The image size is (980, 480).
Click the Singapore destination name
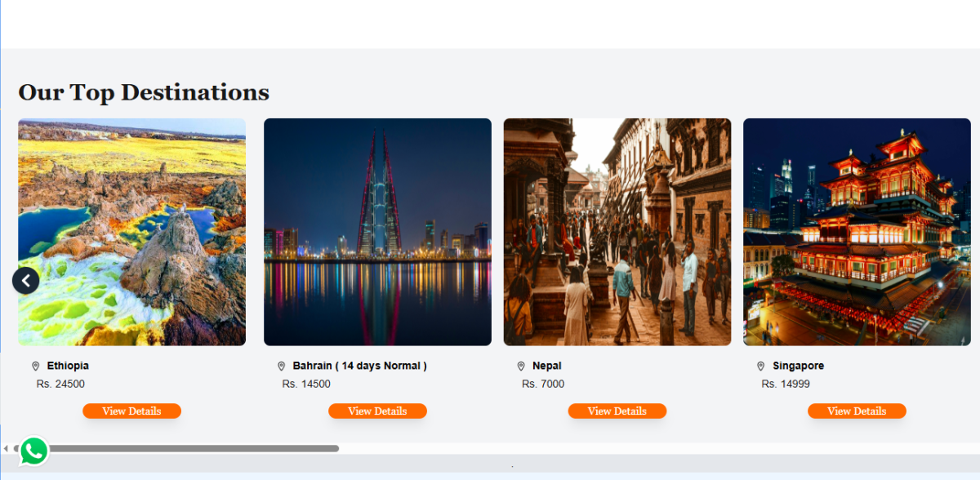coord(799,366)
